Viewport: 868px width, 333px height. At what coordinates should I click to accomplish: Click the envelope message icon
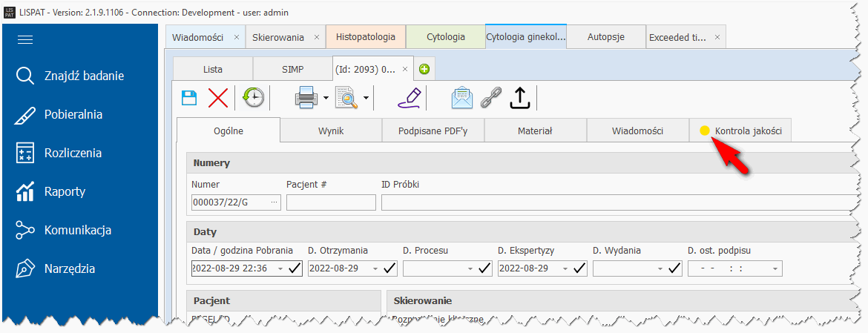point(462,98)
